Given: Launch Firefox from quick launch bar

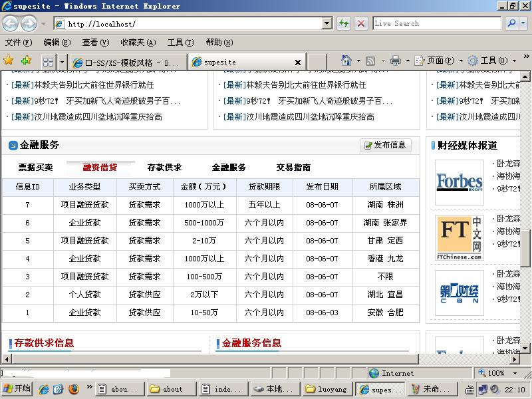Looking at the screenshot, I should (x=73, y=389).
